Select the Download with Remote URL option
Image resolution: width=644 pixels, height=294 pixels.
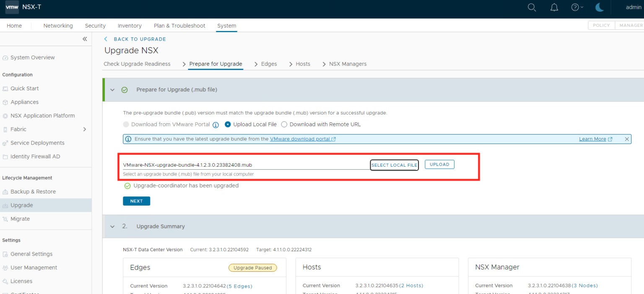tap(284, 124)
